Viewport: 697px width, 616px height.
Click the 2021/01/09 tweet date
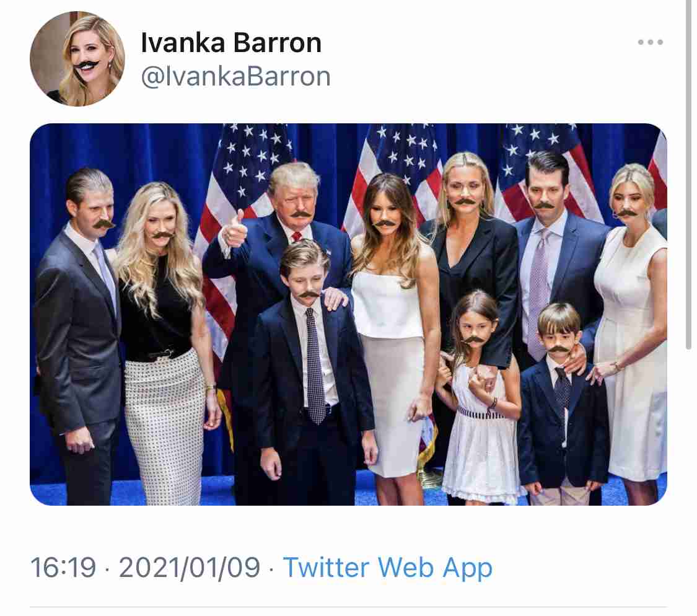point(190,568)
